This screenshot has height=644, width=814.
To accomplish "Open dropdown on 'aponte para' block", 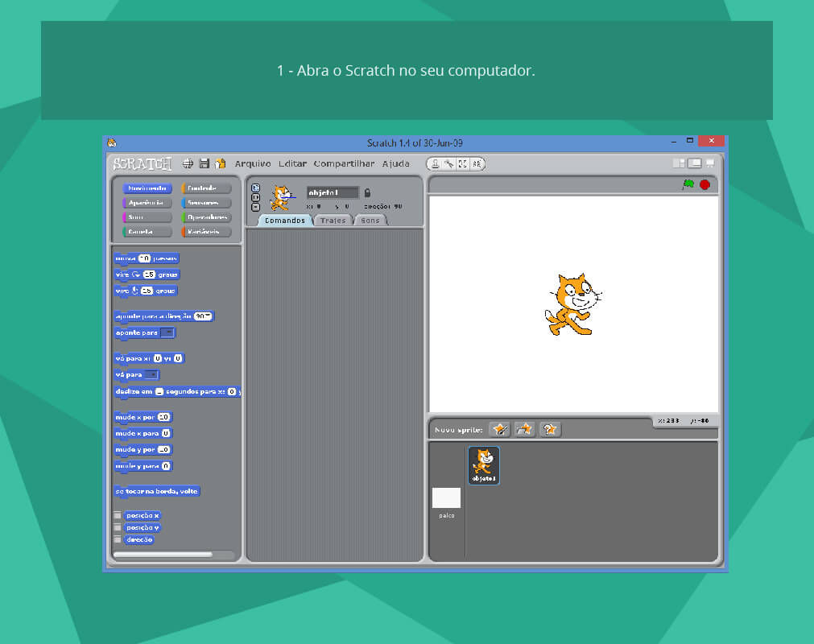I will 167,332.
